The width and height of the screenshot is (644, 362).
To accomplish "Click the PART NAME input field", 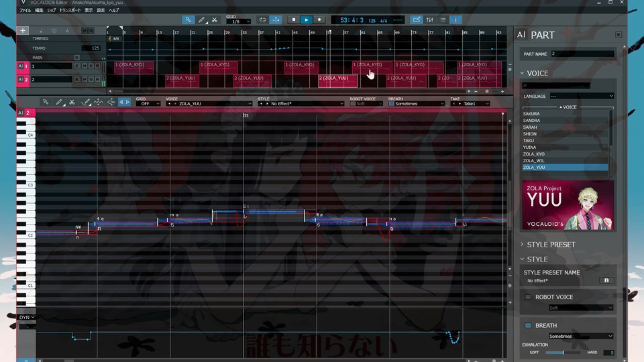I will coord(582,54).
